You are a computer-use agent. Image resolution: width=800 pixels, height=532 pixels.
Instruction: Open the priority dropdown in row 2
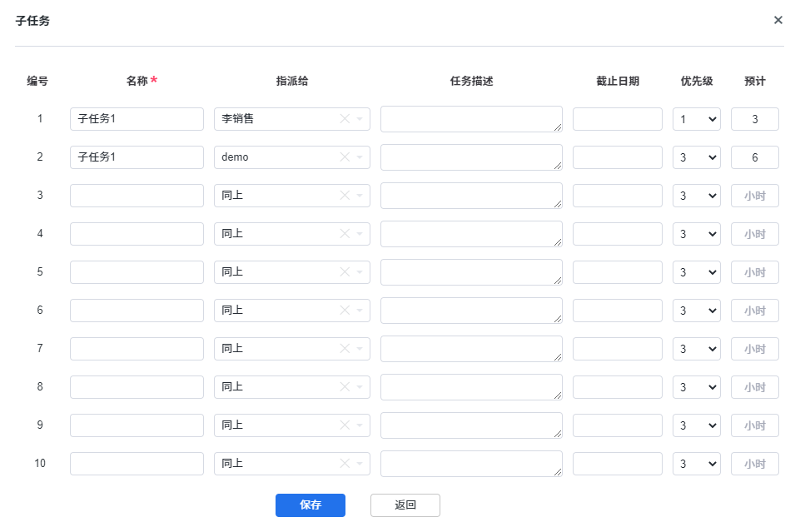tap(696, 157)
